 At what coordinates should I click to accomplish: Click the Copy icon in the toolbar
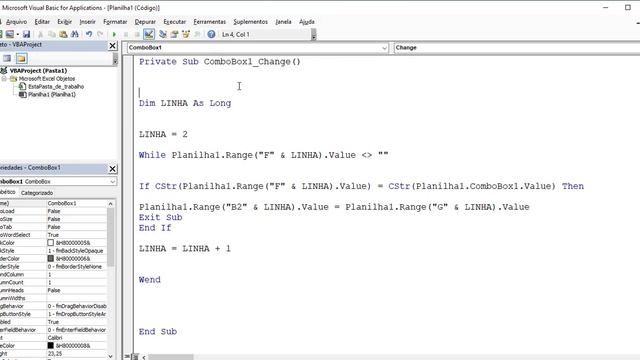click(52, 34)
